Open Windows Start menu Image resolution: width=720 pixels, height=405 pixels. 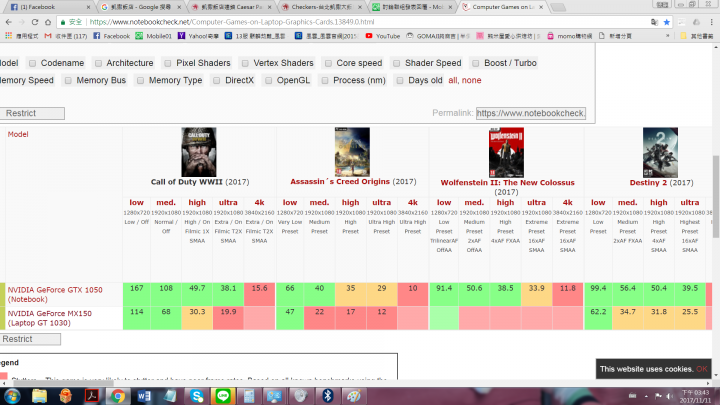[12, 396]
